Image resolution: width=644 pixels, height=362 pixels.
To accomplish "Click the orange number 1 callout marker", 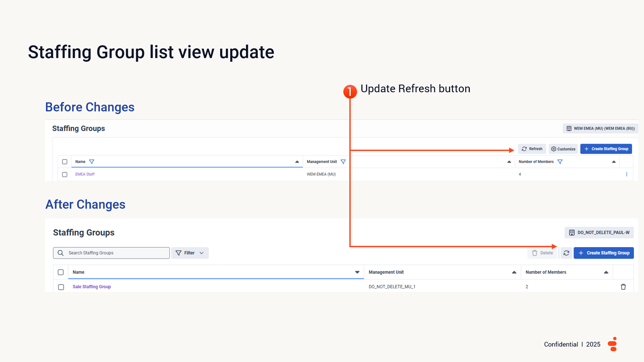I will pyautogui.click(x=350, y=91).
